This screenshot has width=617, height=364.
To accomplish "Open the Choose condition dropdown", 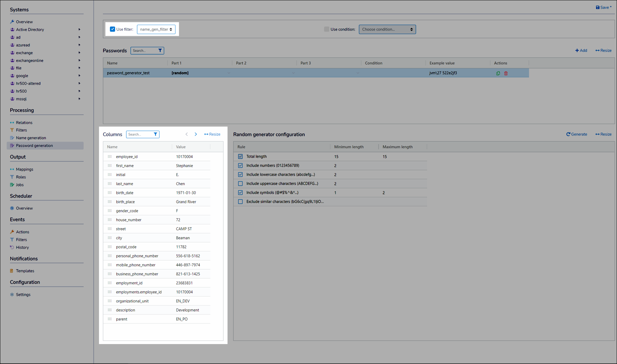I will [x=387, y=29].
